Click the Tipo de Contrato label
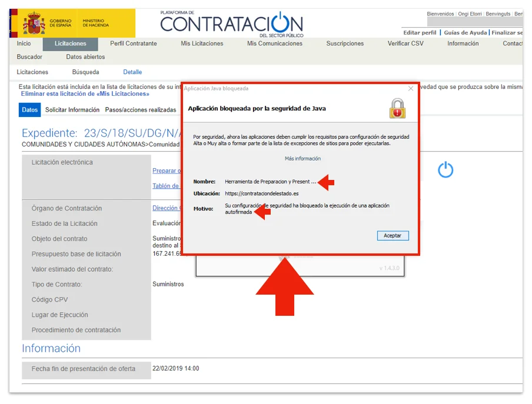 [x=57, y=285]
